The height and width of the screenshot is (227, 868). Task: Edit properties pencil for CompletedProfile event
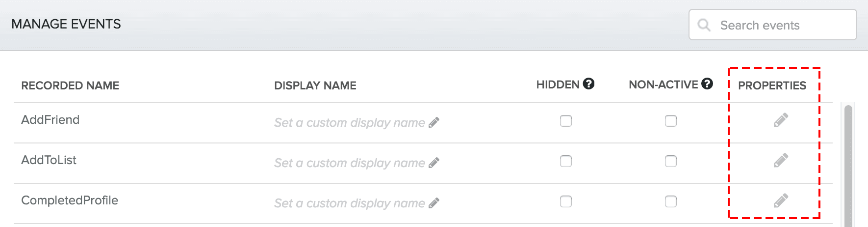(x=781, y=200)
